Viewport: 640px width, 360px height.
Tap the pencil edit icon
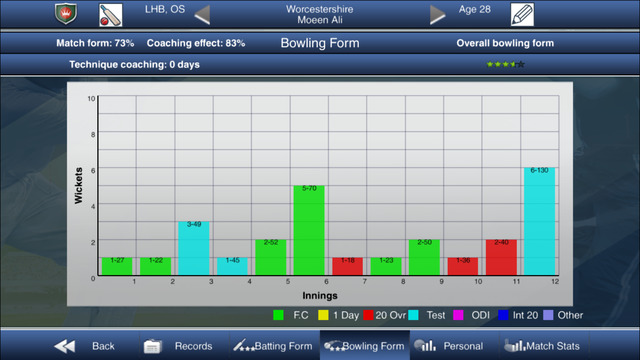coord(522,15)
